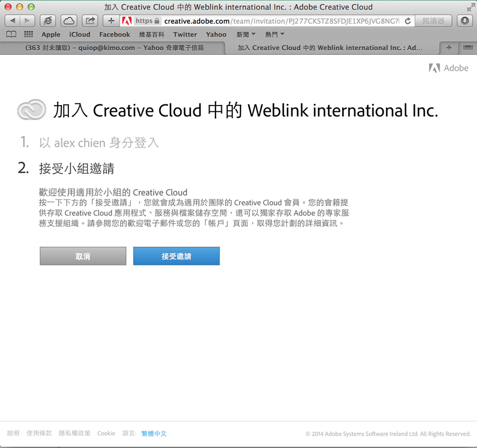
Task: Expand the 熱門 bookmarks folder
Action: click(x=274, y=34)
